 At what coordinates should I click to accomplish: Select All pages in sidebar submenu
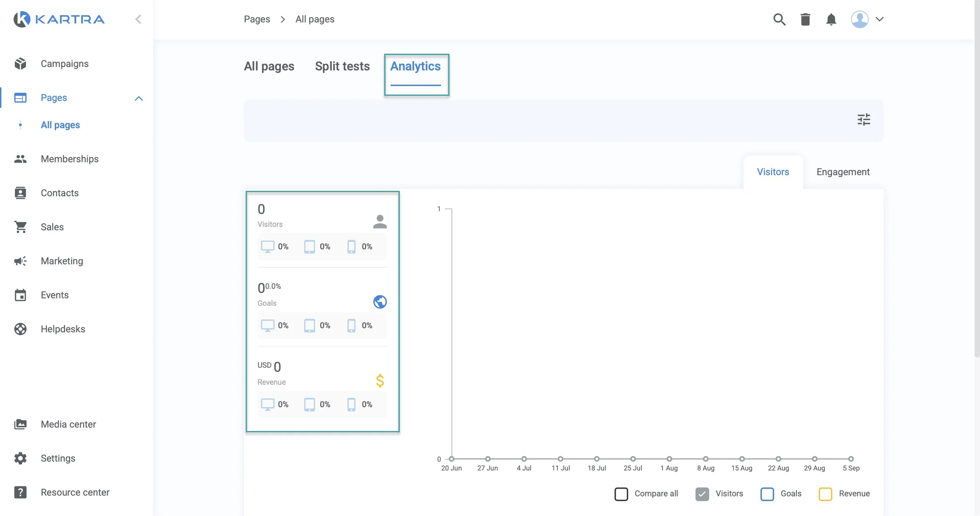(60, 125)
